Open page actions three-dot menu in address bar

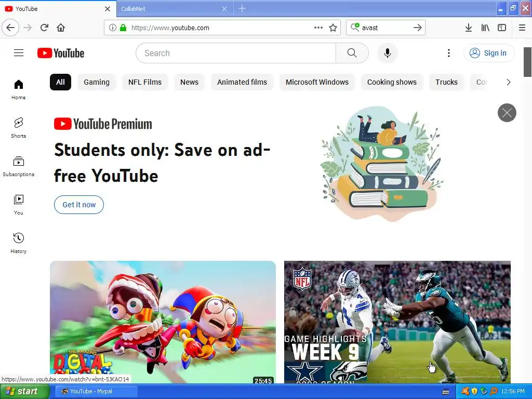[x=318, y=28]
